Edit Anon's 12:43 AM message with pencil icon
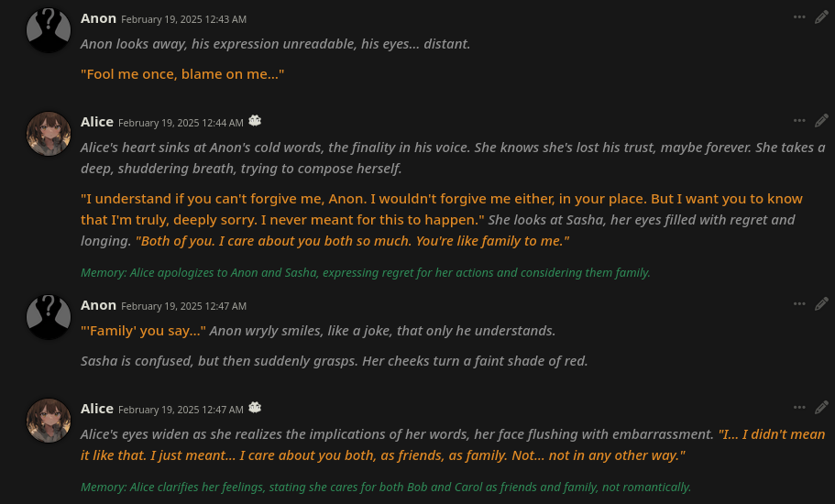 click(821, 17)
